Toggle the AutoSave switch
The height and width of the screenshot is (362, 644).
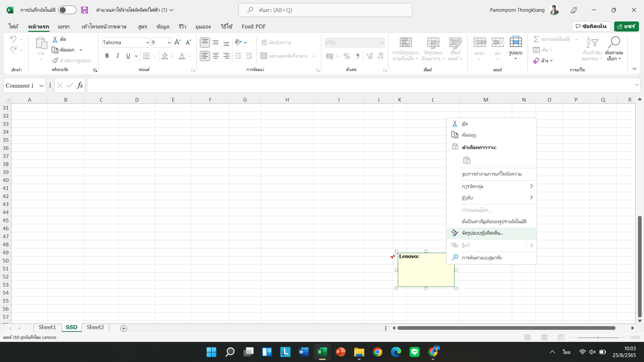(67, 10)
